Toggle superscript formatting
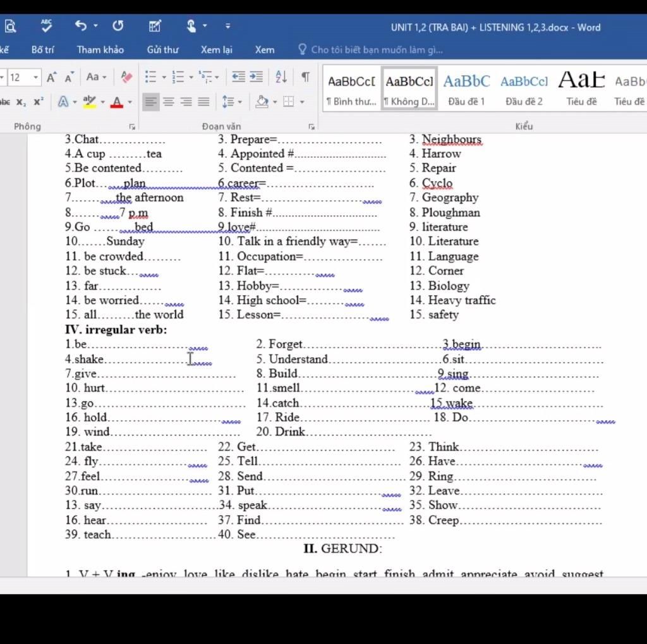Screen dimensions: 647x644 (39, 102)
